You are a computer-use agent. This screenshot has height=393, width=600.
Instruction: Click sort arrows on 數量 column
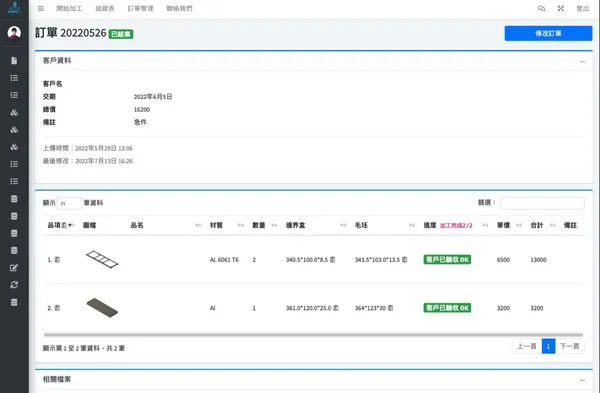(274, 225)
